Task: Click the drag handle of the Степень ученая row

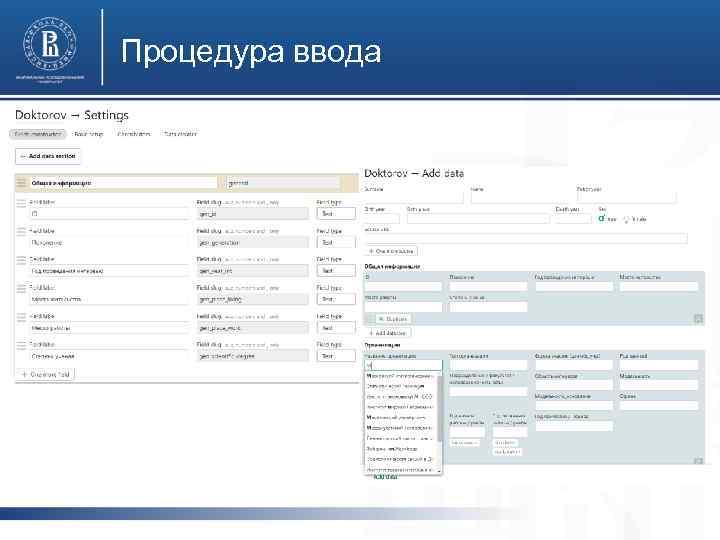Action: (x=21, y=345)
